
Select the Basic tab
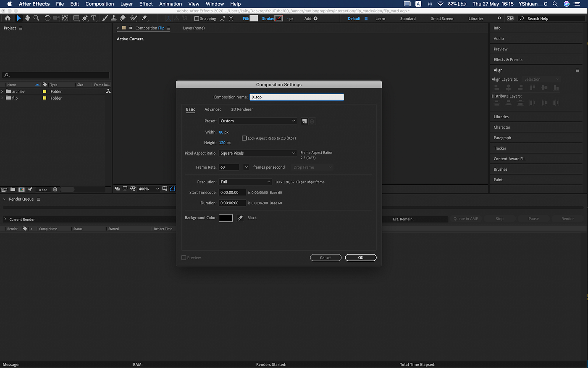coord(191,109)
